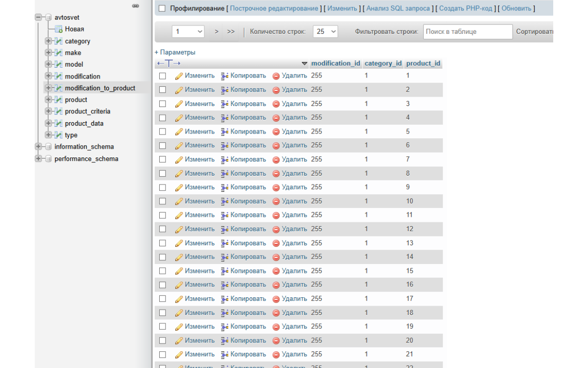
Task: Expand the performance_schema database node
Action: [38, 159]
